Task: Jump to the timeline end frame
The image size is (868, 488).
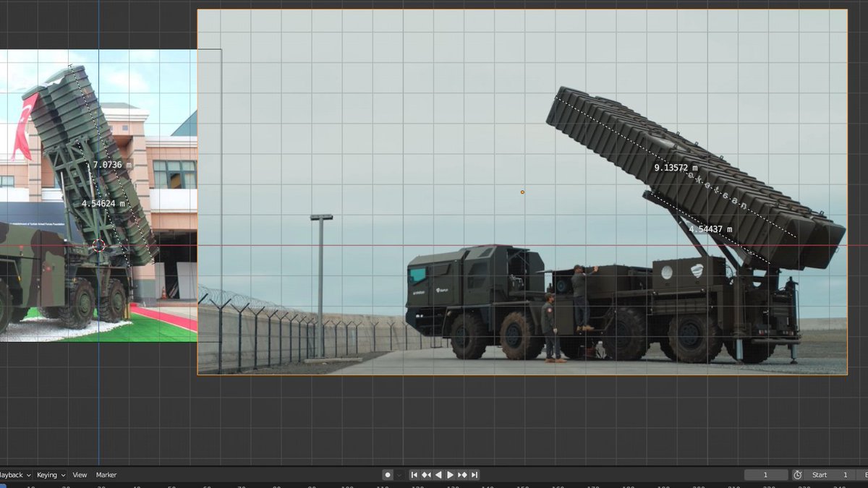Action: pyautogui.click(x=475, y=475)
